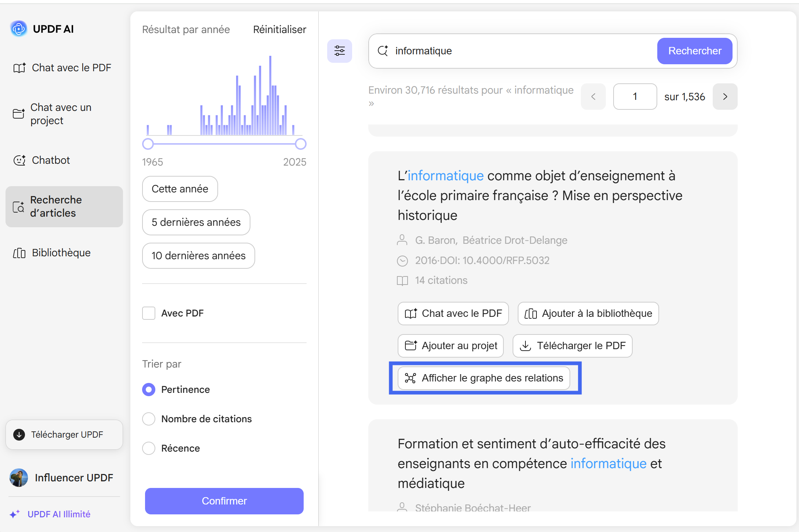Click Réinitialiser to reset year filter
This screenshot has height=532, width=799.
point(280,30)
